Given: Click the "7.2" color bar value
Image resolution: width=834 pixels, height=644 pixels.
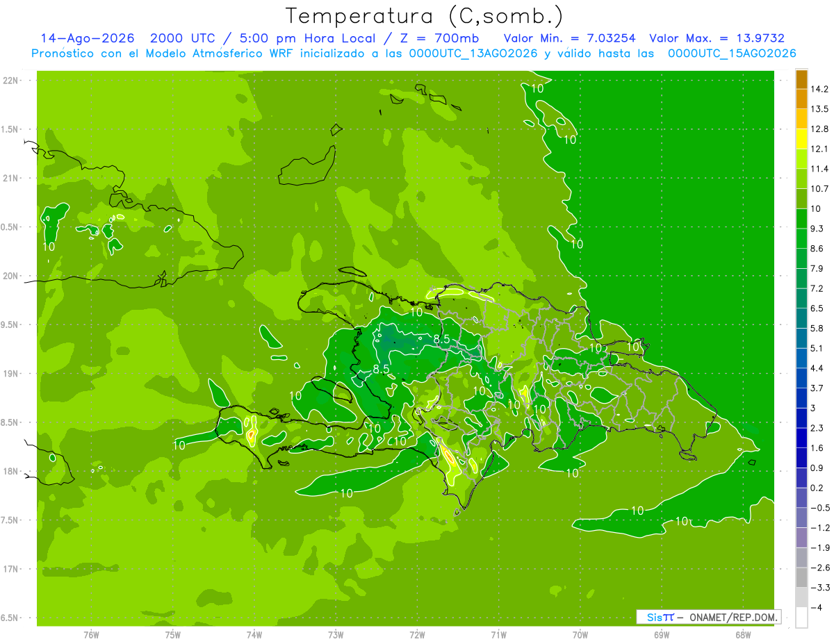Looking at the screenshot, I should point(817,288).
